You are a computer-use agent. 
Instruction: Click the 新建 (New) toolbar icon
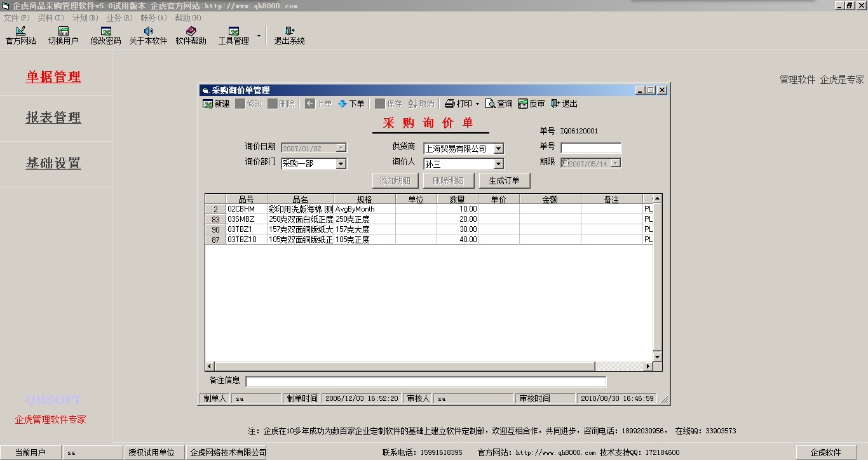tap(208, 104)
